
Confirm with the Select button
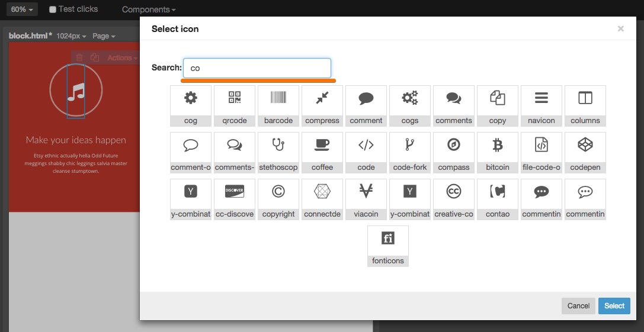pos(614,306)
